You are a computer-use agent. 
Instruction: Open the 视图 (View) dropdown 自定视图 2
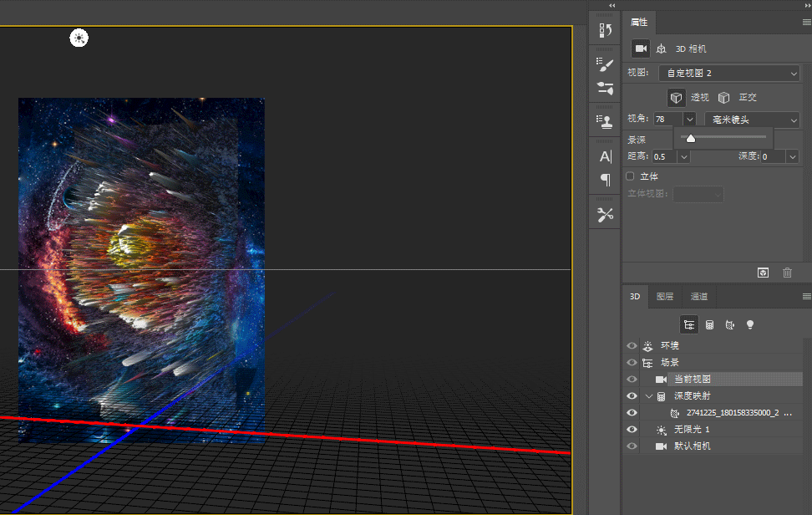[728, 74]
